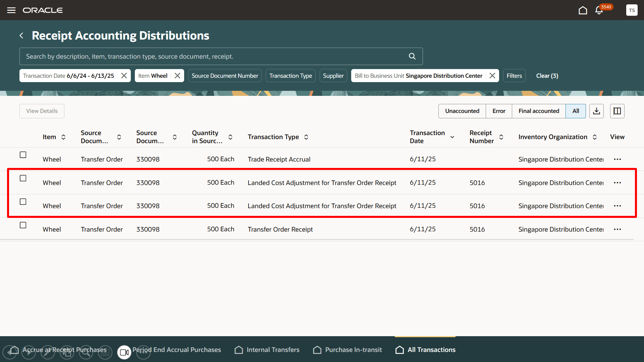The image size is (644, 362).
Task: Check the Transfer Order Receipt row checkbox
Action: click(x=23, y=225)
